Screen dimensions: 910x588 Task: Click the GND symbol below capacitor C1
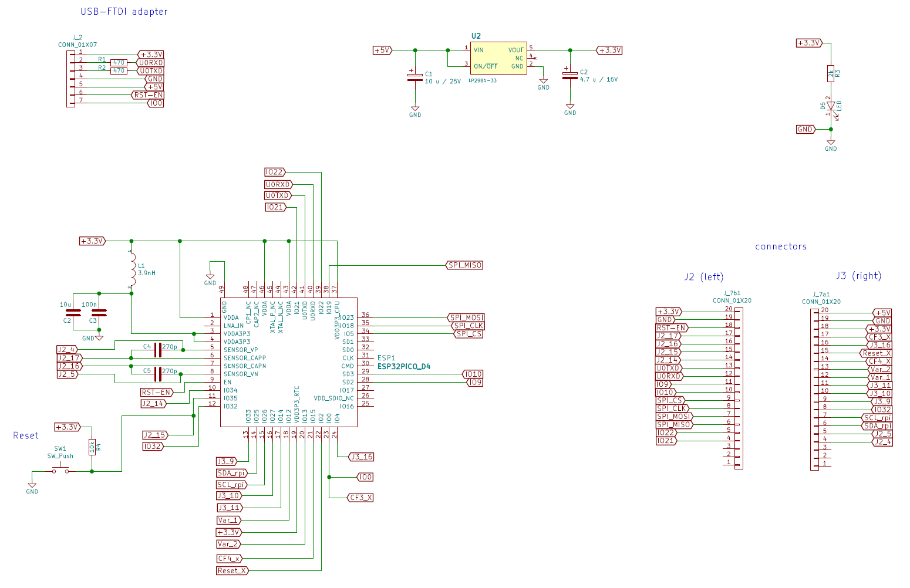(415, 111)
